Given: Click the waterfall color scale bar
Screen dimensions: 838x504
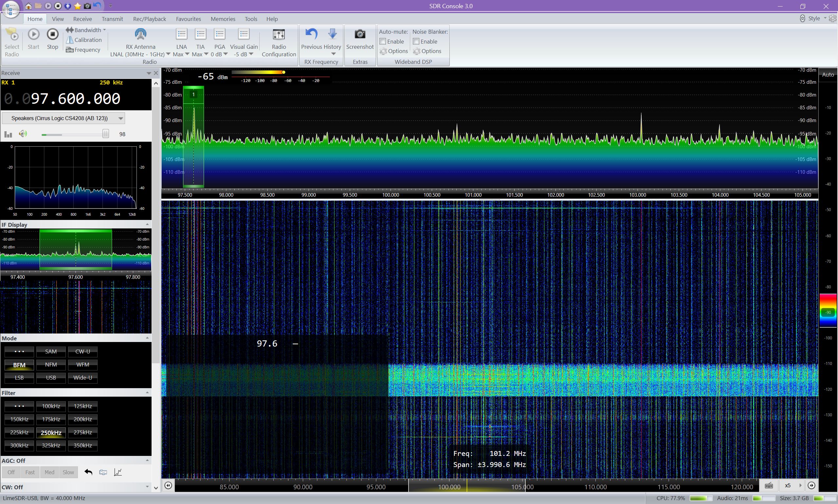Looking at the screenshot, I should [828, 311].
